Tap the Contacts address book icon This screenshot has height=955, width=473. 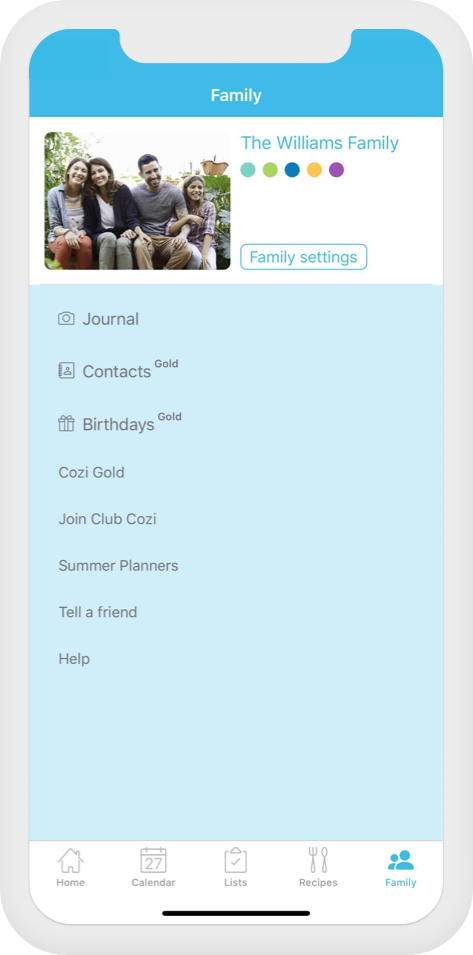(66, 370)
